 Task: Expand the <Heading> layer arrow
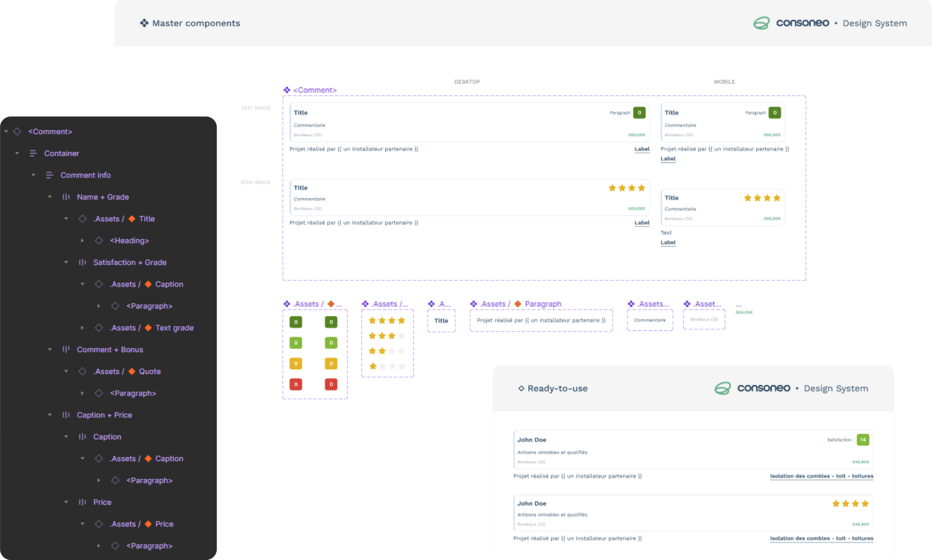82,241
